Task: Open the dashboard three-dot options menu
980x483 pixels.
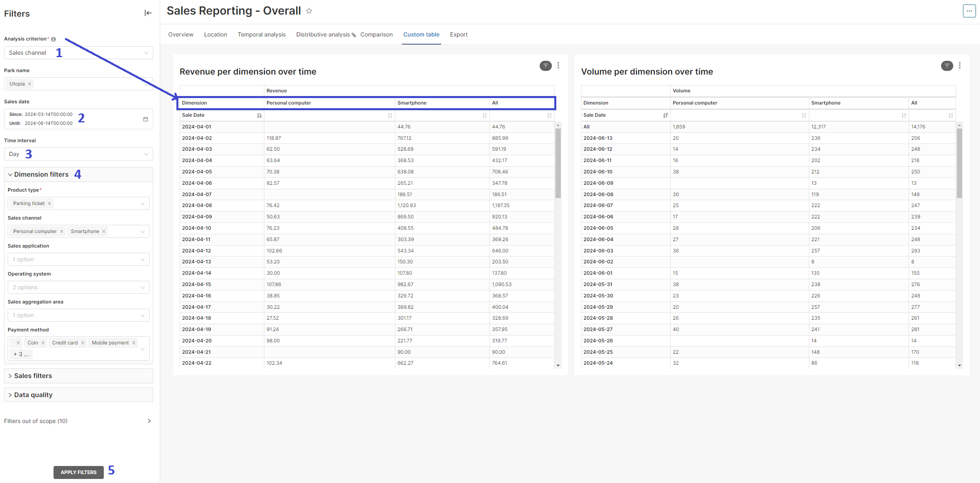Action: [x=969, y=11]
